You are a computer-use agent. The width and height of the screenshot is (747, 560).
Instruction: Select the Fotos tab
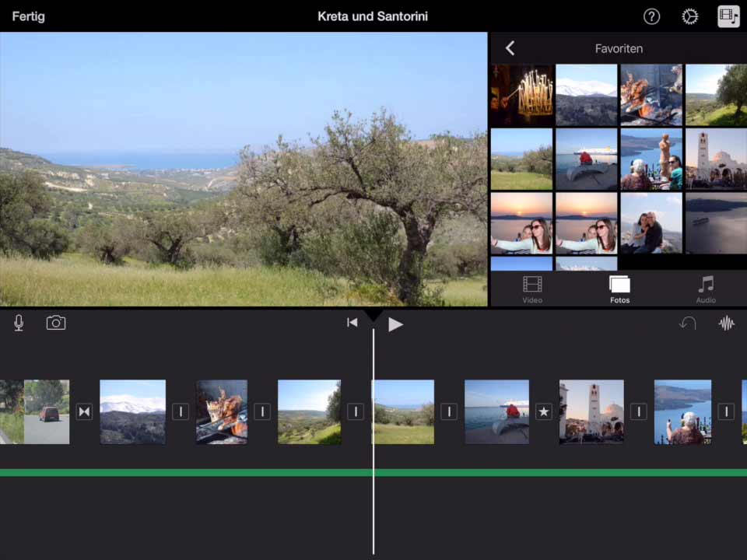619,289
